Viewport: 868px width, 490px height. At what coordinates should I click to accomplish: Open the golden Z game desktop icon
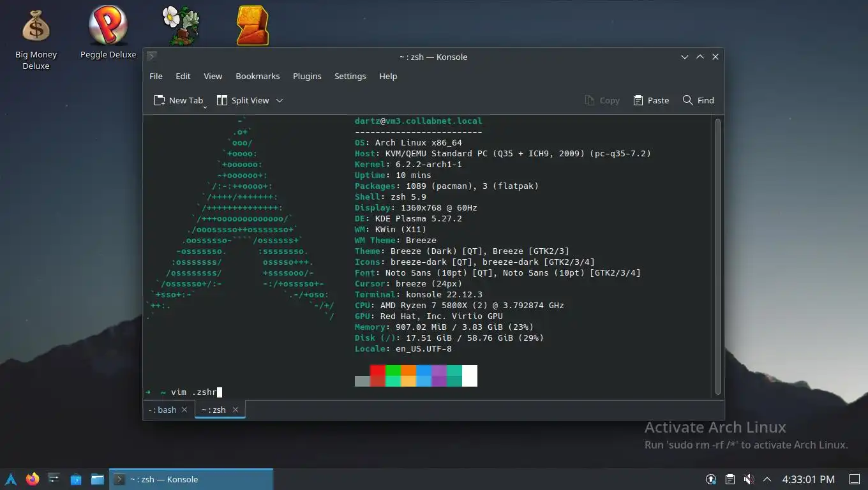coord(253,26)
